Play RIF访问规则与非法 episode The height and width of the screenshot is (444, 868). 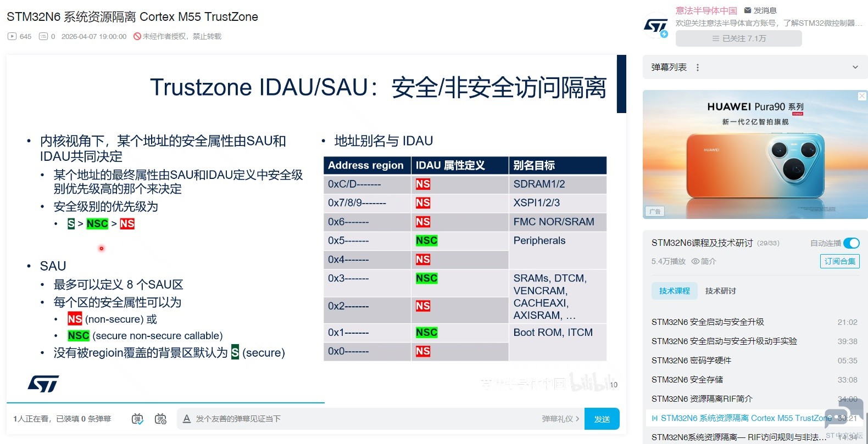point(754,437)
